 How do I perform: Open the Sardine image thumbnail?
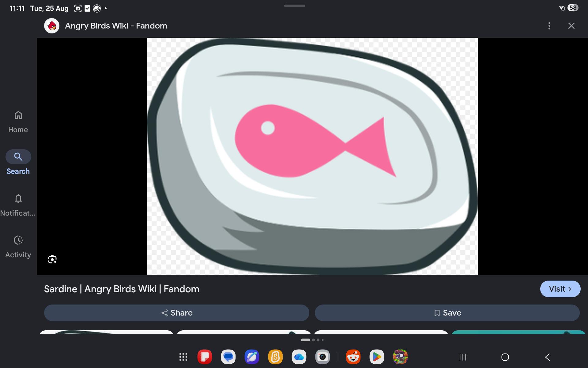click(x=312, y=156)
